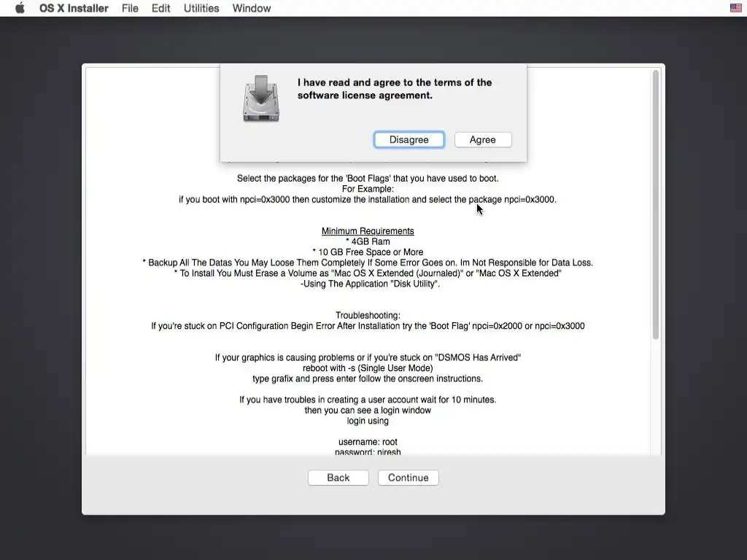Click the '10 GB Free Space or More' line
This screenshot has height=560, width=747.
click(368, 252)
